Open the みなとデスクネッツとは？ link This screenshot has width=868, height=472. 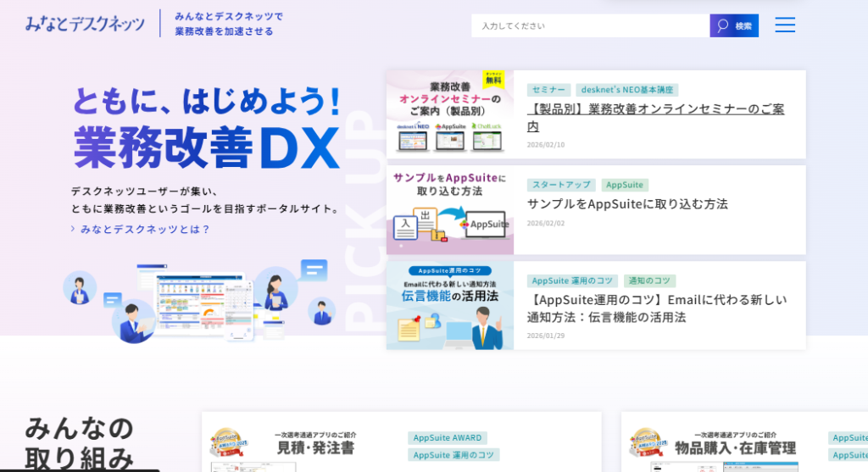(145, 229)
